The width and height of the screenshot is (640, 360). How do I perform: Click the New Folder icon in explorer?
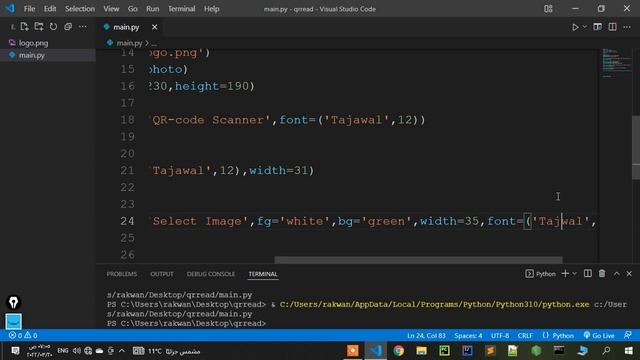[x=39, y=27]
